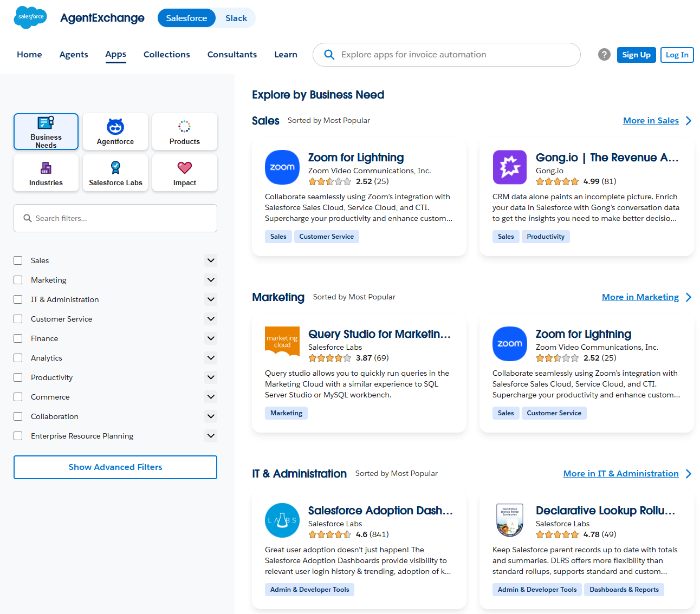The width and height of the screenshot is (700, 614).
Task: Expand the Analytics filter chevron
Action: [211, 358]
